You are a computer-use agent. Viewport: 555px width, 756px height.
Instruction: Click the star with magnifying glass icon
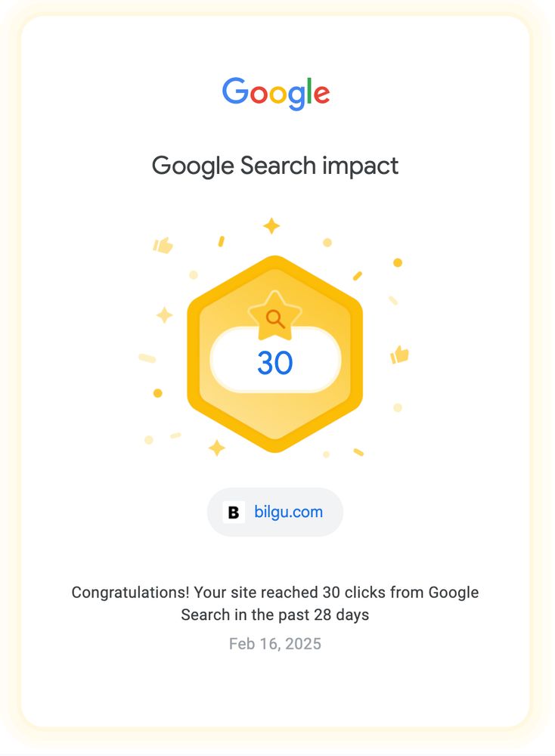coord(274,316)
